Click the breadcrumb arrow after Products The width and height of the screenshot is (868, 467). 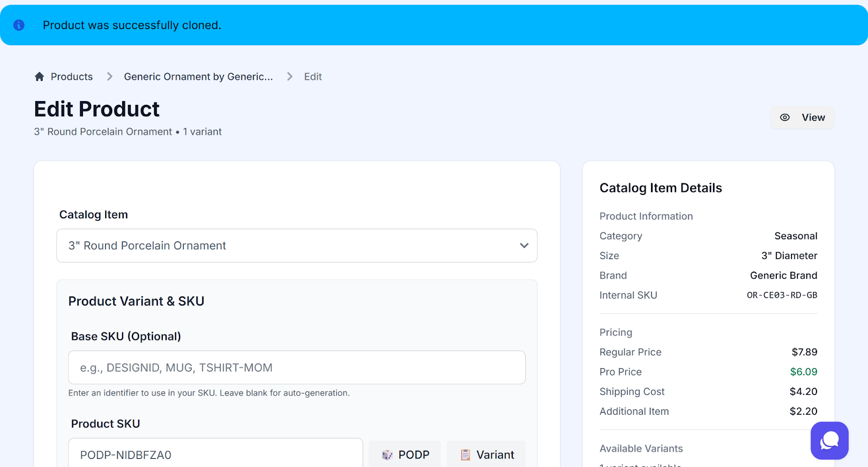(110, 77)
